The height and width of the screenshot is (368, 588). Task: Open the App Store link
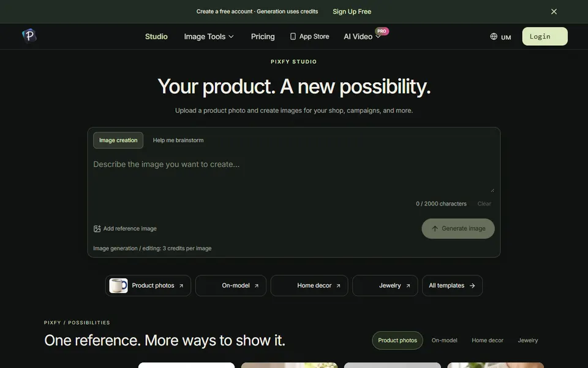click(x=310, y=36)
